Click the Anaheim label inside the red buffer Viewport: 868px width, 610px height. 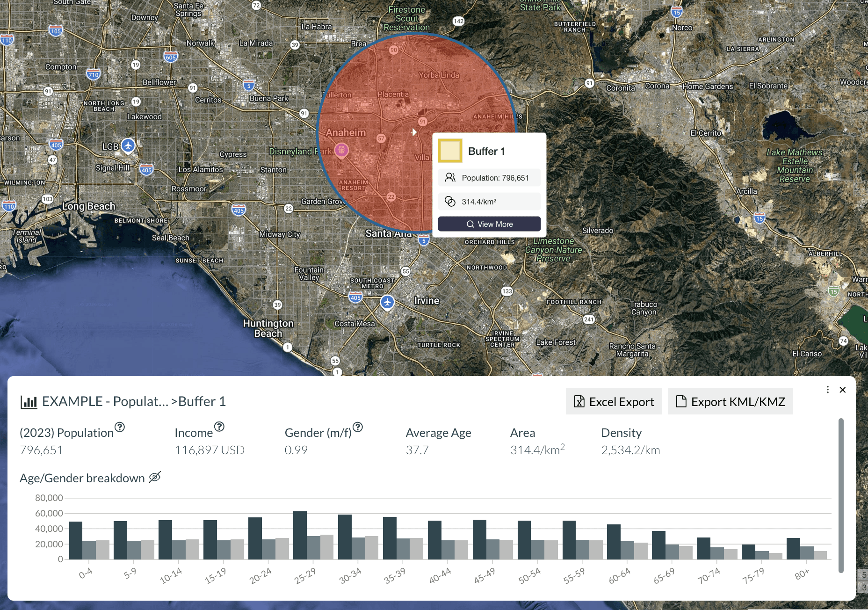point(346,132)
